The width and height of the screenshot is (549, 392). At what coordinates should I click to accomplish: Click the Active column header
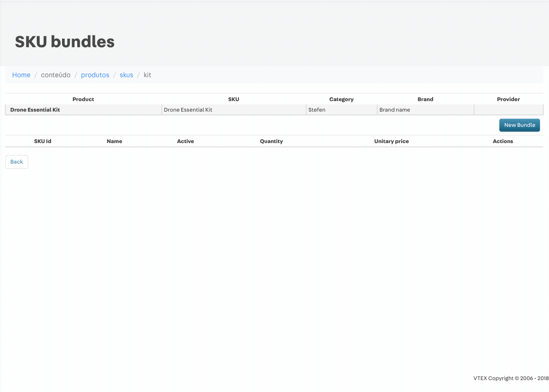185,141
